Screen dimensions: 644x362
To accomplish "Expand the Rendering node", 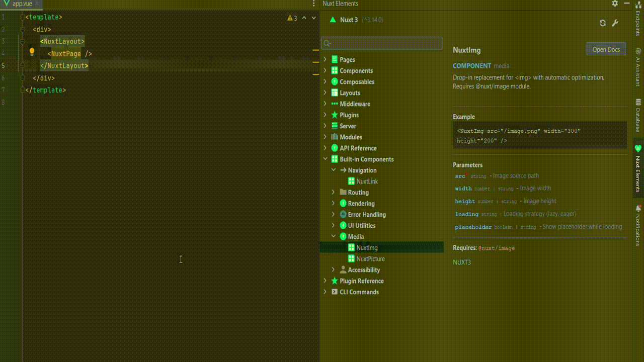I will (x=333, y=203).
